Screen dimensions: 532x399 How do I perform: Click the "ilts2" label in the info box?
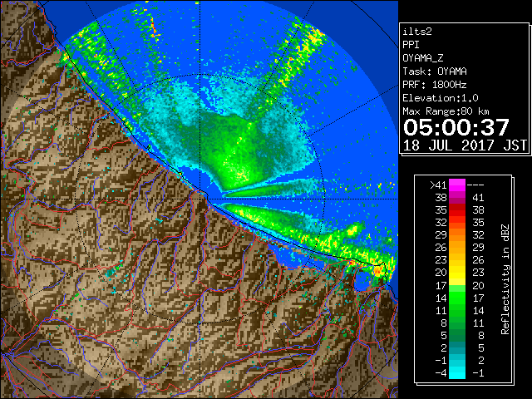[417, 32]
